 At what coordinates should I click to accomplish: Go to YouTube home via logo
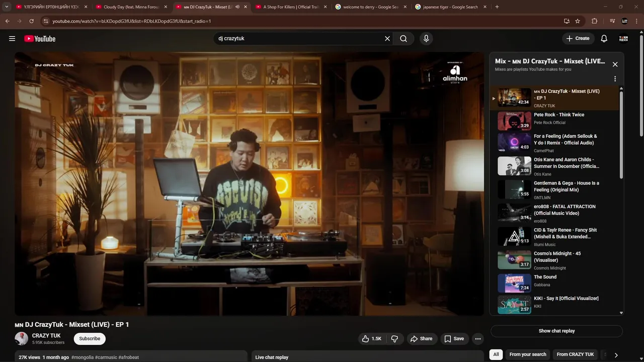coord(40,39)
